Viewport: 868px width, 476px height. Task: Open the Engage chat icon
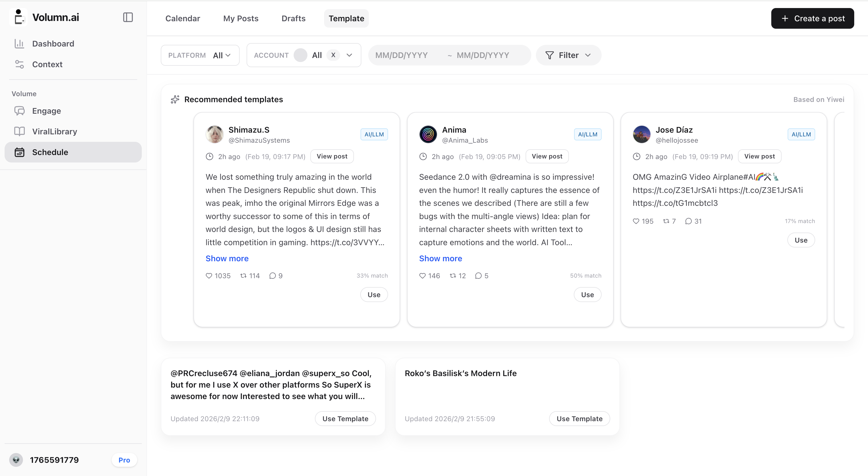[x=19, y=111]
